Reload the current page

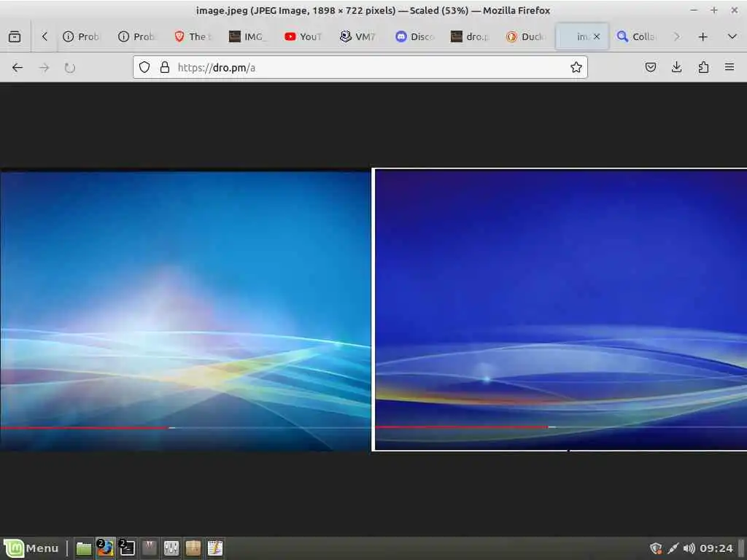pos(70,68)
